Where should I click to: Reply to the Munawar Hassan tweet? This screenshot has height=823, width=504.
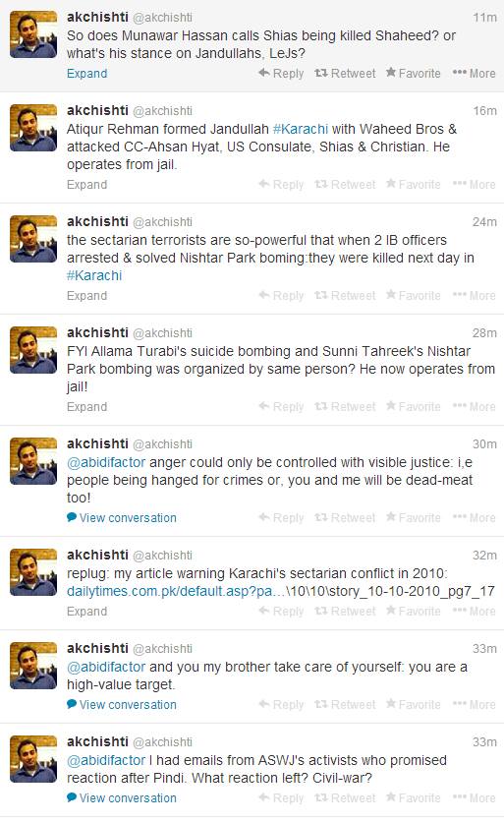click(x=281, y=74)
